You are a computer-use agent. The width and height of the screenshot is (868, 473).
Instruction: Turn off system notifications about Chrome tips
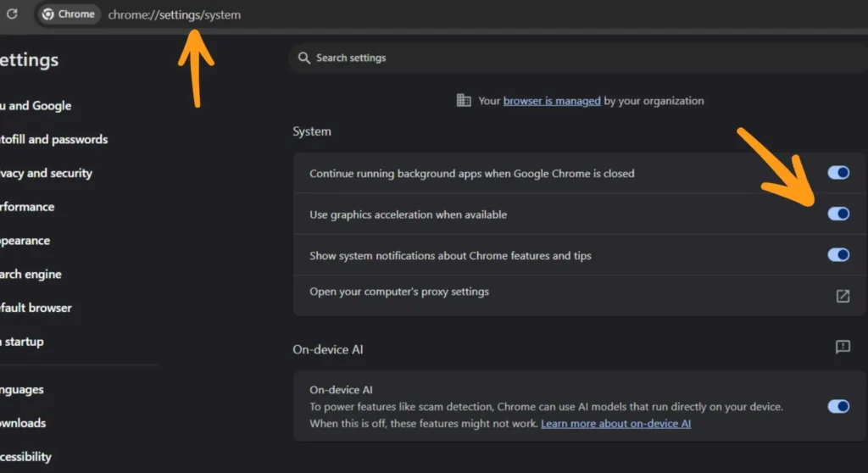coord(838,255)
